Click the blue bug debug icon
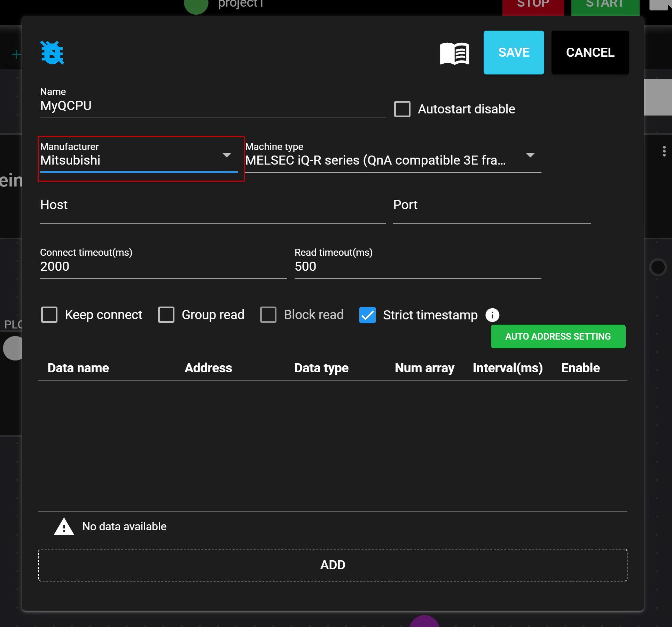Viewport: 672px width, 627px height. (x=52, y=53)
